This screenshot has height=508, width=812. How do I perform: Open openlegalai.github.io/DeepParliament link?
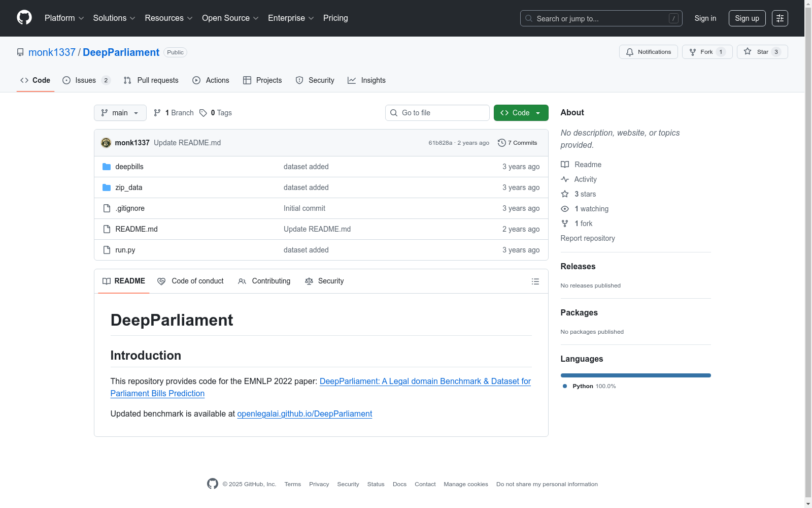(x=304, y=414)
